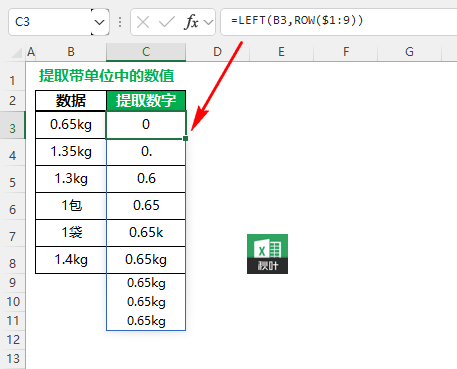
Task: Click the formula bar with LEFT formula
Action: coord(338,22)
